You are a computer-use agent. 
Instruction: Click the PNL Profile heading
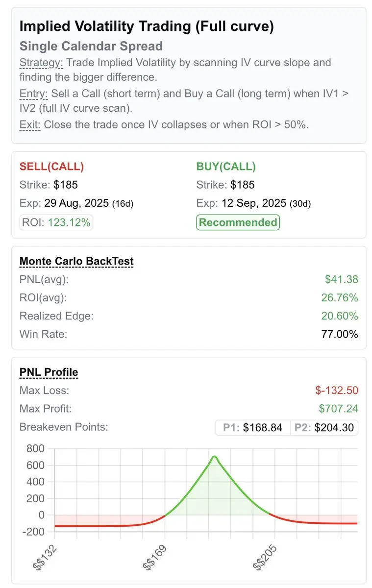[x=49, y=372]
